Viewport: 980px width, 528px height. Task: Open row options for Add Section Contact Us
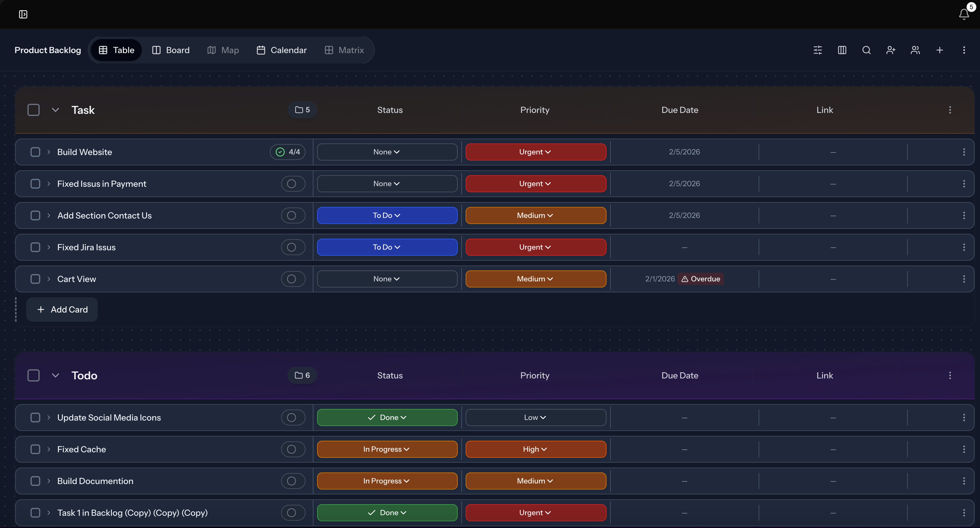[x=964, y=215]
